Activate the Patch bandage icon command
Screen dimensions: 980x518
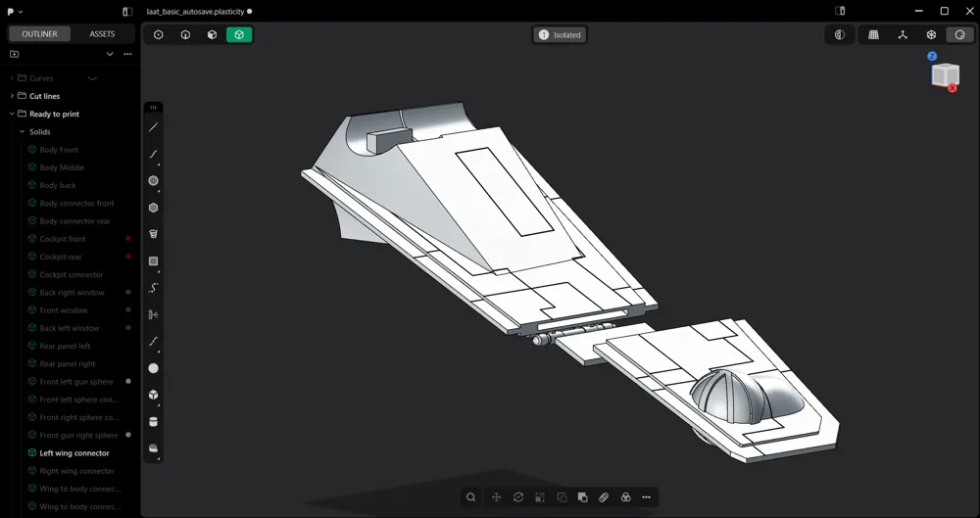point(604,497)
